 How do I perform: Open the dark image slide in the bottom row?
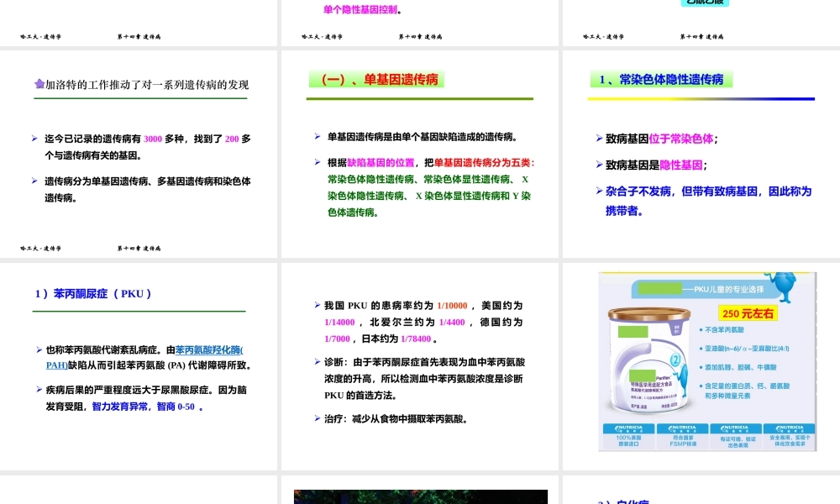click(420, 496)
